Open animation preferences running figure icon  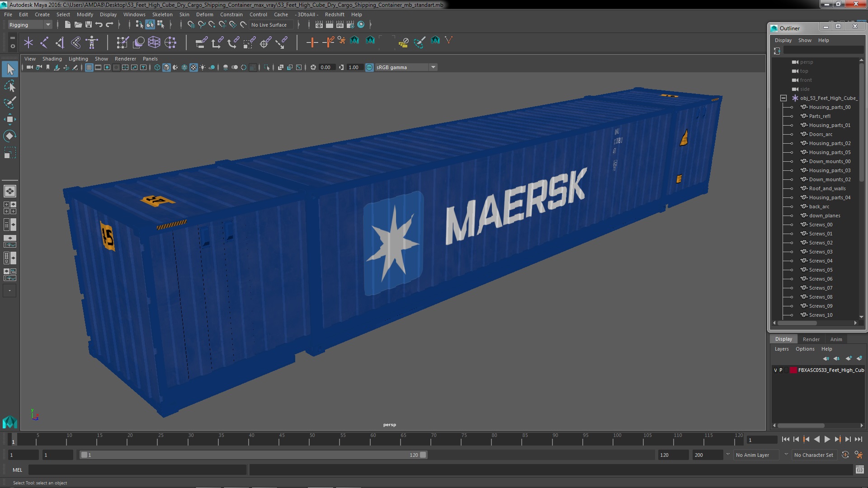(859, 455)
